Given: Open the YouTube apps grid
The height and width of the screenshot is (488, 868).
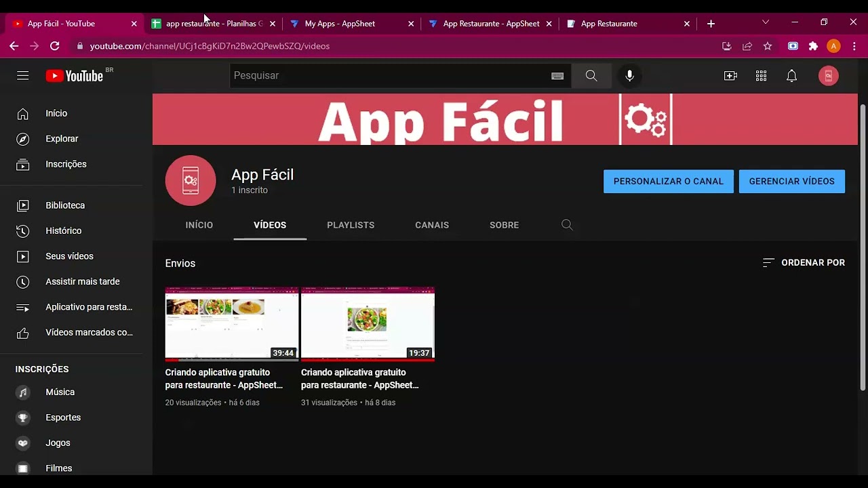Looking at the screenshot, I should 761,76.
